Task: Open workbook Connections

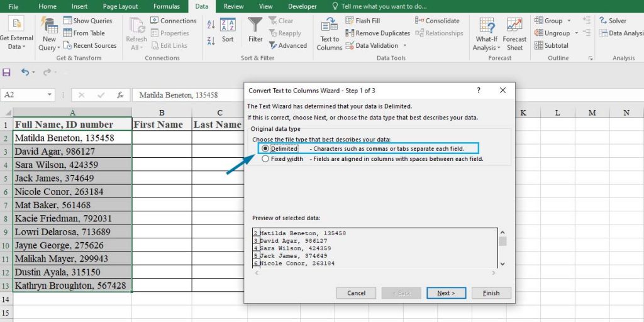Action: [174, 21]
